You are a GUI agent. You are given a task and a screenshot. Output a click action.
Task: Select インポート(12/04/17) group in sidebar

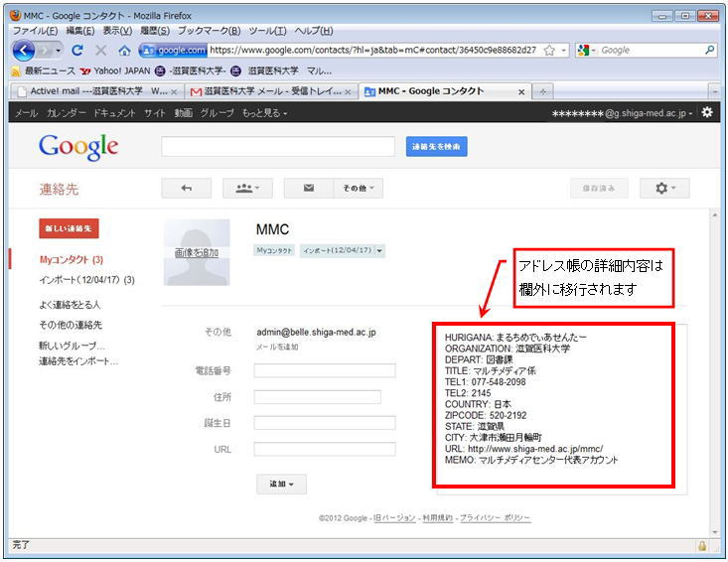pos(86,280)
